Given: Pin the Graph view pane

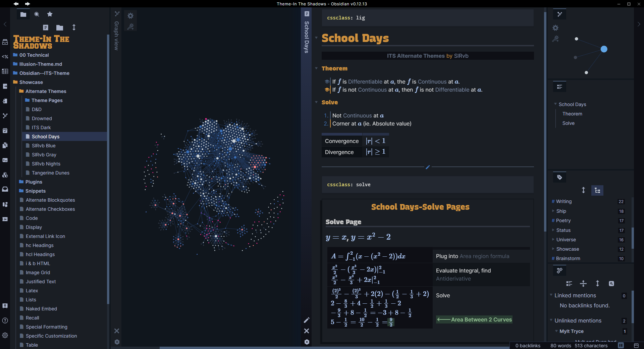Looking at the screenshot, I should 117,342.
